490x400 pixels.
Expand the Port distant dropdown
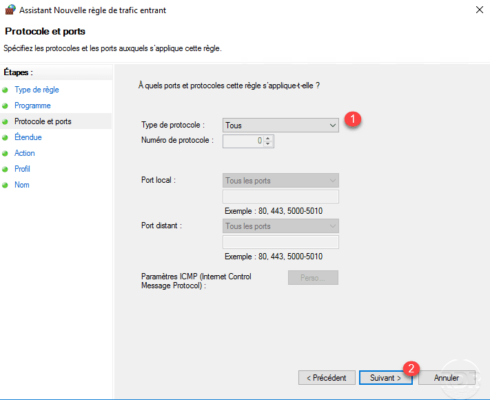(x=280, y=226)
